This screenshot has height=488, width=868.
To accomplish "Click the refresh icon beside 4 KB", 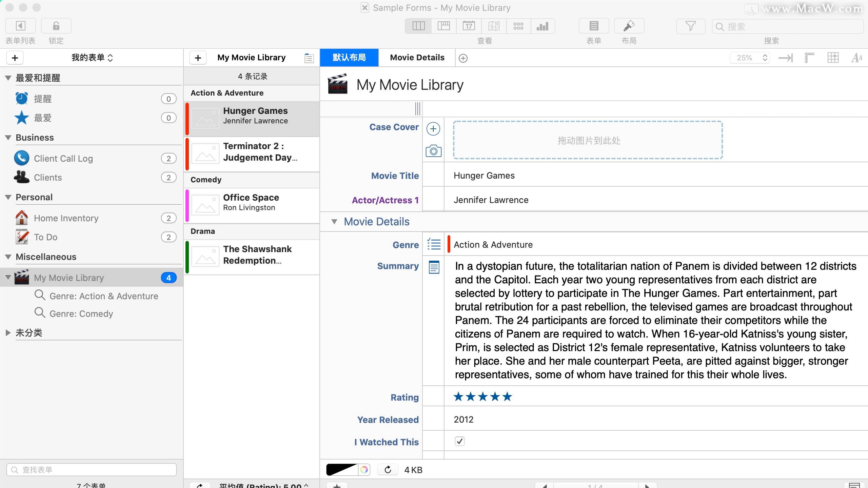I will click(388, 470).
